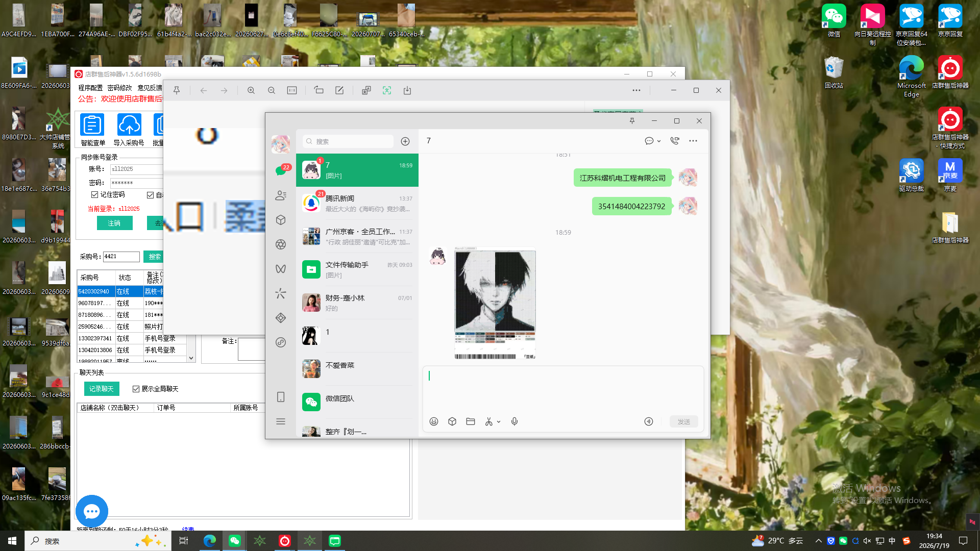Open WeChat Channels butterfly icon in sidebar
Viewport: 980px width, 551px height.
tap(281, 269)
